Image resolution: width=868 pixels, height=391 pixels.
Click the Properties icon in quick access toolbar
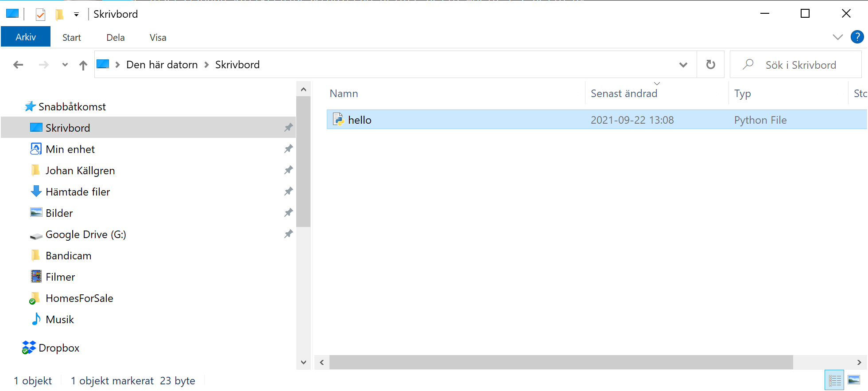[x=40, y=15]
